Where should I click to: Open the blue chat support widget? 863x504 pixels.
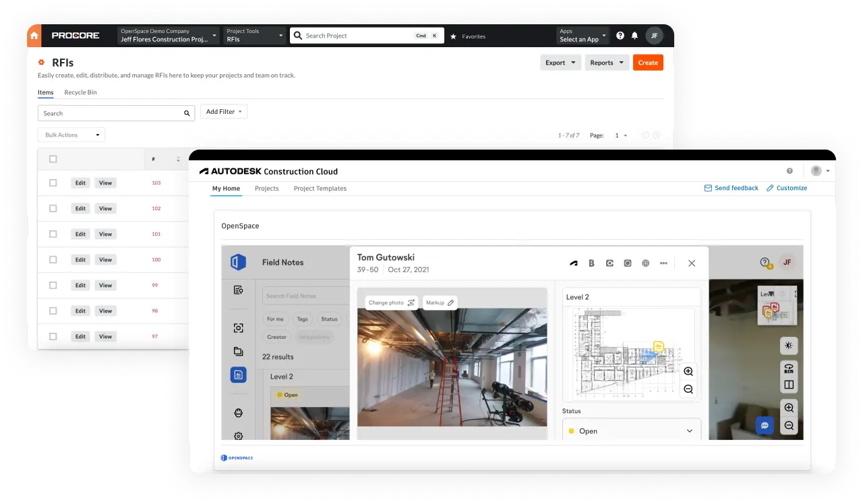point(764,425)
